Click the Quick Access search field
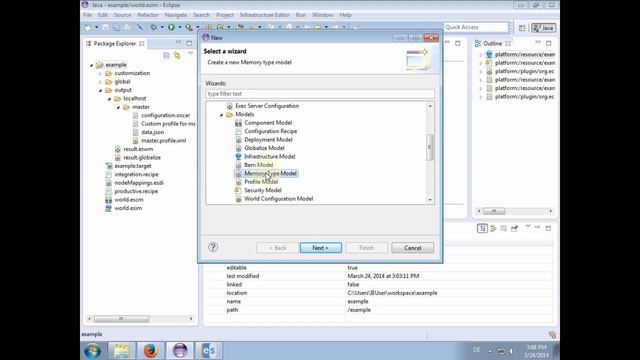 476,27
